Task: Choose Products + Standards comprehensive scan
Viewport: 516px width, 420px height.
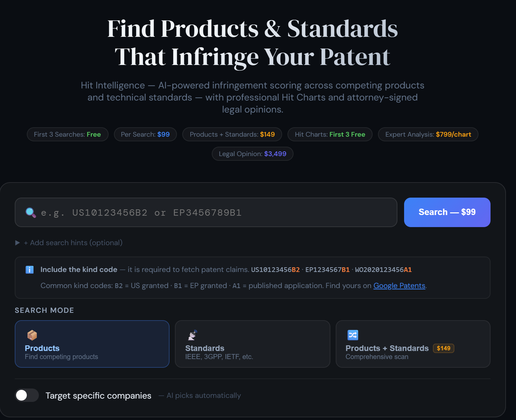Action: 413,344
